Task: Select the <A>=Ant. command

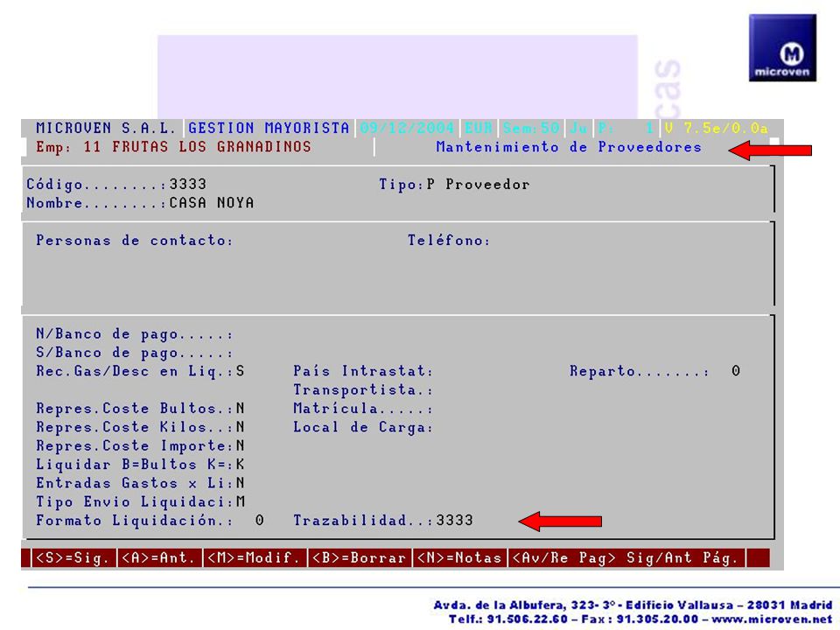Action: coord(159,557)
